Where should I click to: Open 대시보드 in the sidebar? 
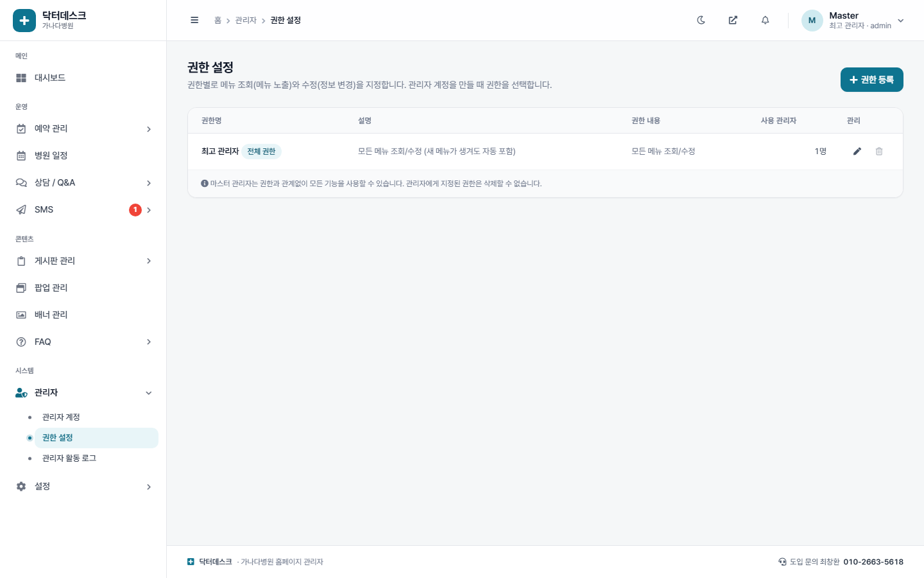83,78
